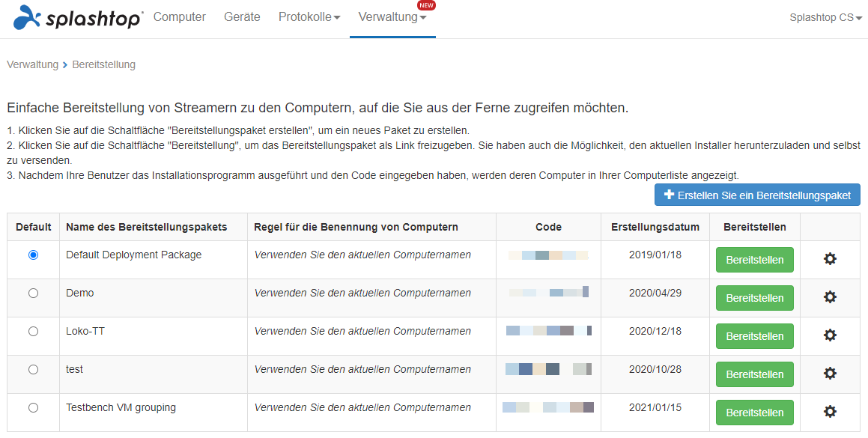Go to the Geräte tab
The width and height of the screenshot is (868, 438).
coord(242,17)
